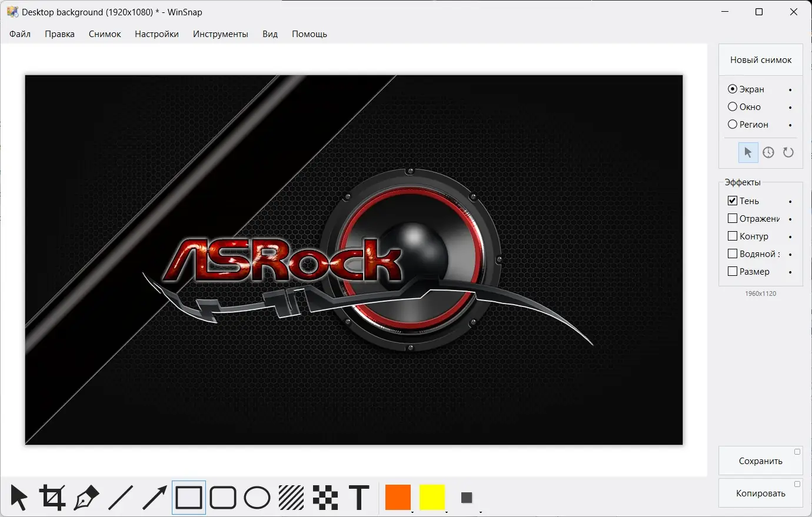Activate the Crop tool
812x517 pixels.
pyautogui.click(x=52, y=498)
